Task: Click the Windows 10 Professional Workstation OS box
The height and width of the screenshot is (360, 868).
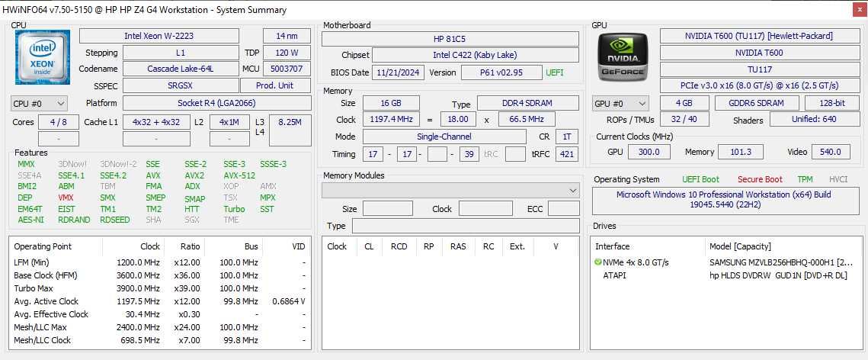Action: (725, 201)
